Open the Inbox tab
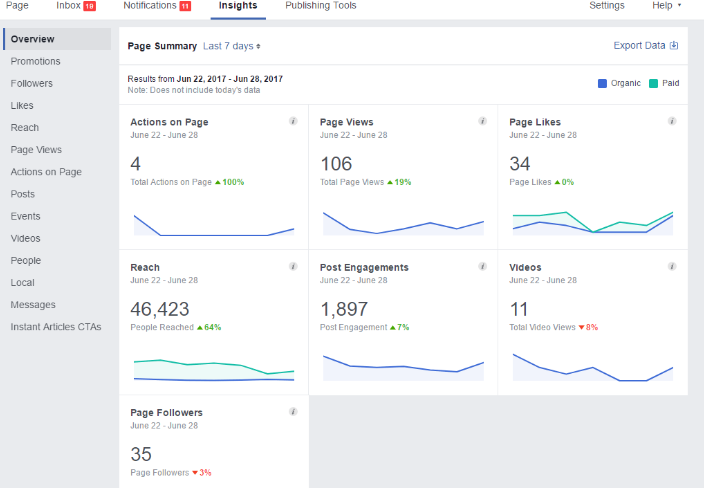 68,5
